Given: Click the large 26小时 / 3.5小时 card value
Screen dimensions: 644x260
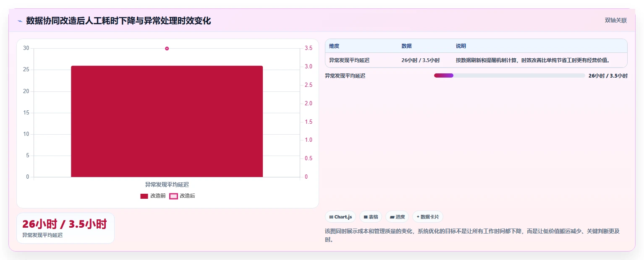Looking at the screenshot, I should point(65,224).
